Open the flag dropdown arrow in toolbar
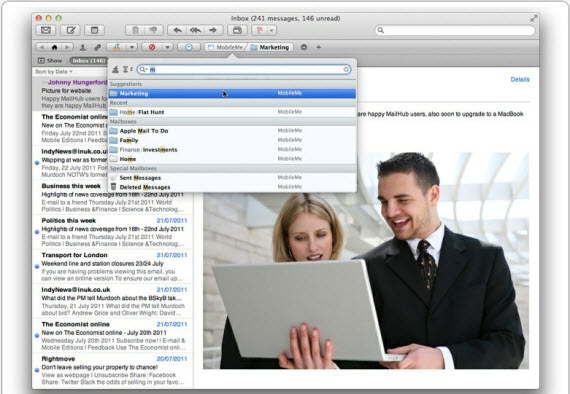This screenshot has width=570, height=394. click(x=272, y=30)
